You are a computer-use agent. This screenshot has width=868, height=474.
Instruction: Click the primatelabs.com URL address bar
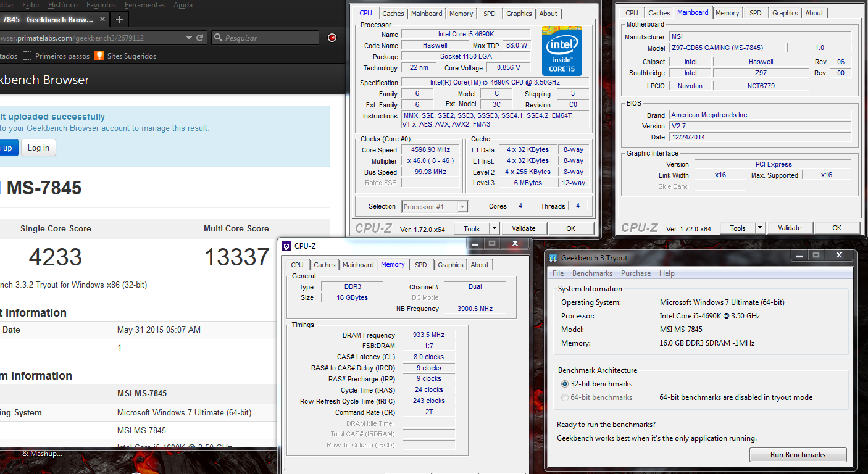click(91, 38)
